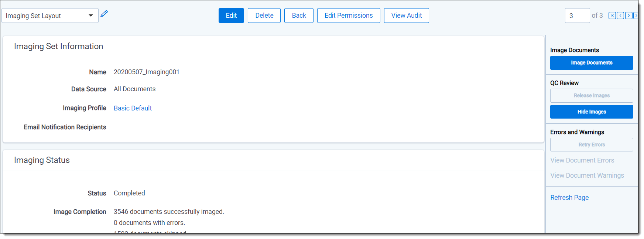Go to the first record
The width and height of the screenshot is (644, 239).
coord(612,16)
